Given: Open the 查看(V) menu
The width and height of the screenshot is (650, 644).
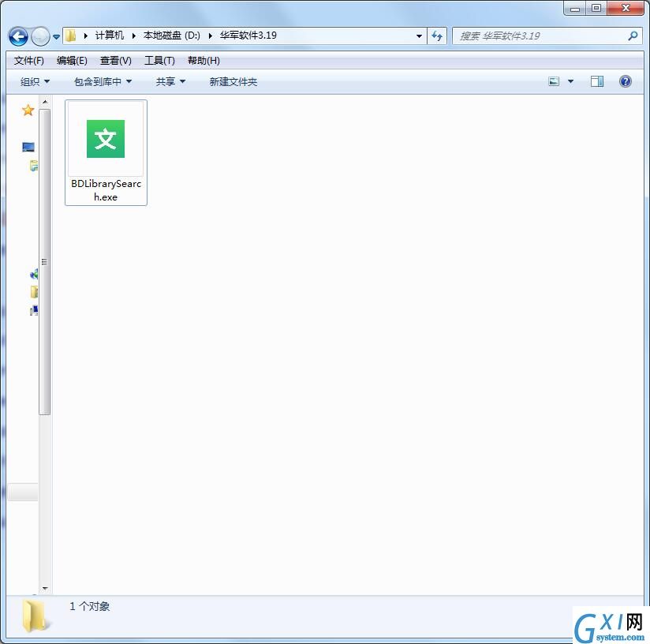Looking at the screenshot, I should 116,61.
